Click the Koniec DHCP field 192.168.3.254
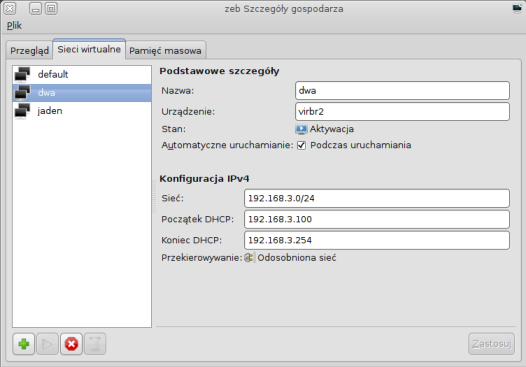Image resolution: width=526 pixels, height=367 pixels. [x=377, y=240]
